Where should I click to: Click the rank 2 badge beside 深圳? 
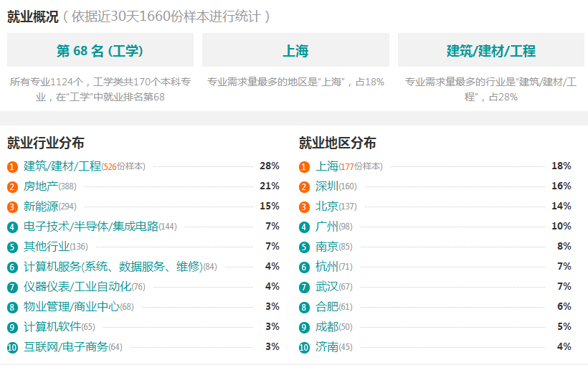[x=304, y=187]
